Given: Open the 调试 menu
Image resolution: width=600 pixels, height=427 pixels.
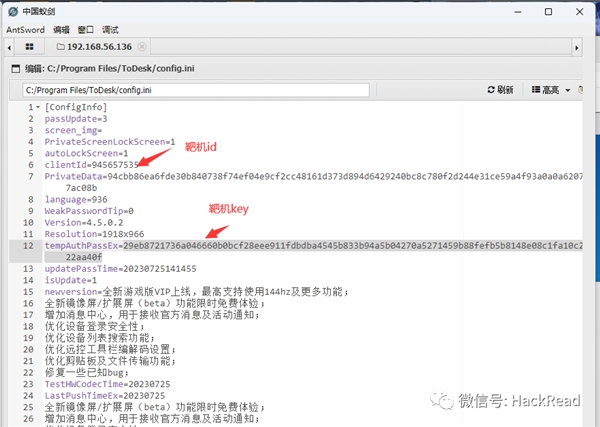Looking at the screenshot, I should 110,29.
